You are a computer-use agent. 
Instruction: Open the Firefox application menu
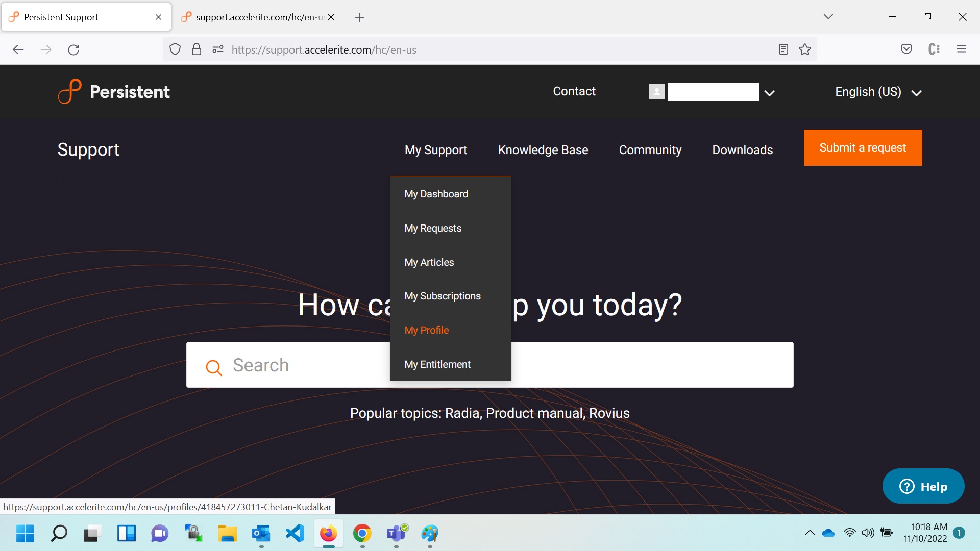click(962, 49)
